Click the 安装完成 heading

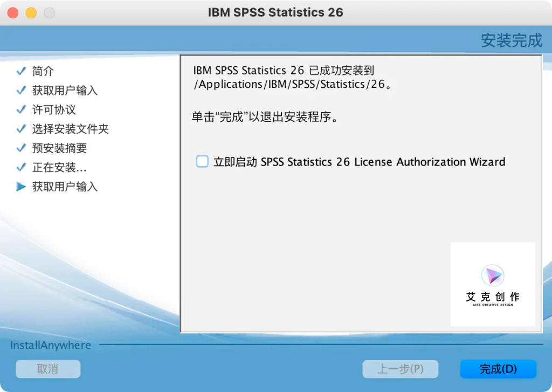pyautogui.click(x=512, y=40)
